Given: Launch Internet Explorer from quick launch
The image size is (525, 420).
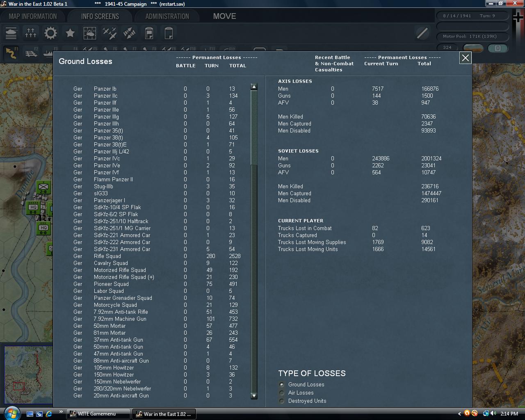Looking at the screenshot, I should 49,414.
